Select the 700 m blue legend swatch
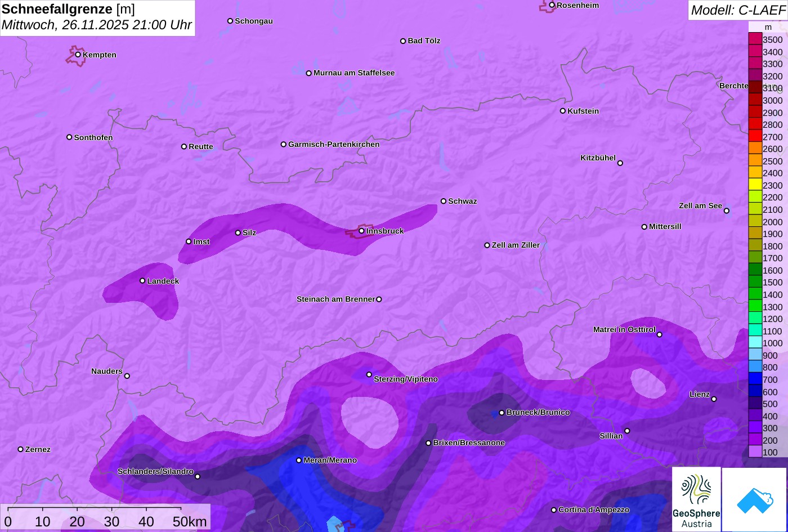Viewport: 788px width, 532px height. (755, 378)
